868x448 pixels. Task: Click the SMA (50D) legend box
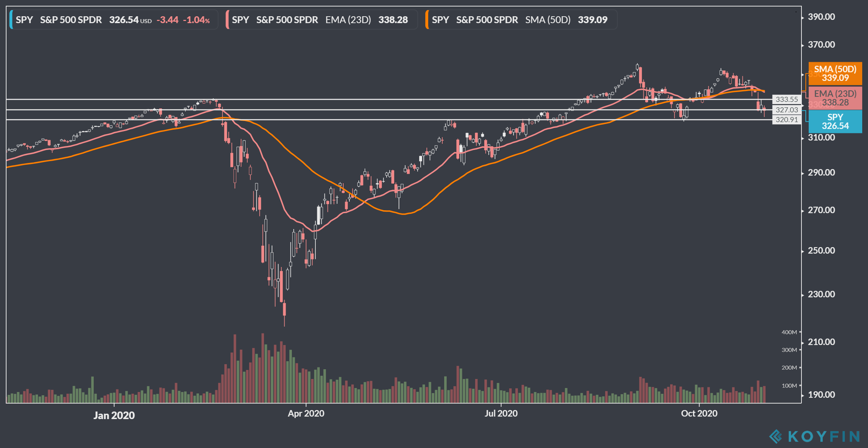[x=521, y=20]
